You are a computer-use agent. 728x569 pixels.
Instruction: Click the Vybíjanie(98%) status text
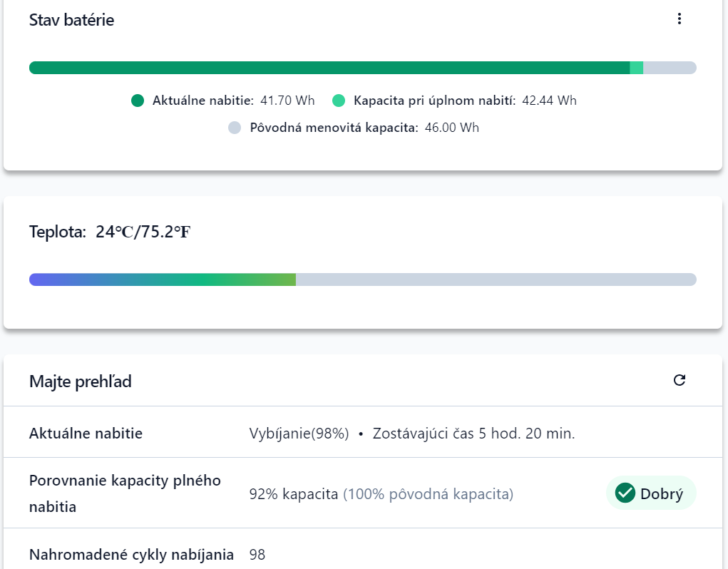click(x=299, y=434)
